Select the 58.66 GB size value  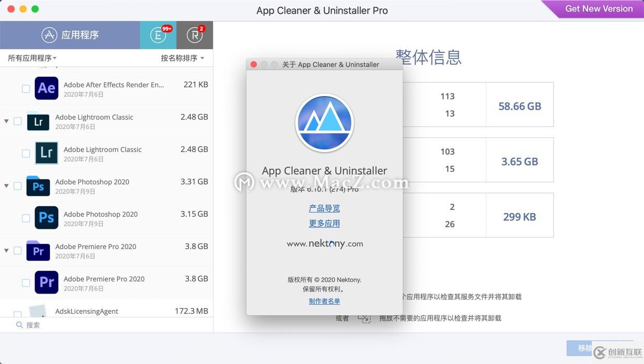(x=520, y=107)
